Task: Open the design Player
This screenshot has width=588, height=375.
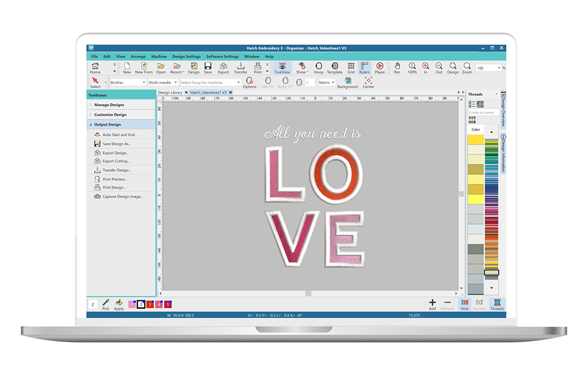Action: point(380,68)
